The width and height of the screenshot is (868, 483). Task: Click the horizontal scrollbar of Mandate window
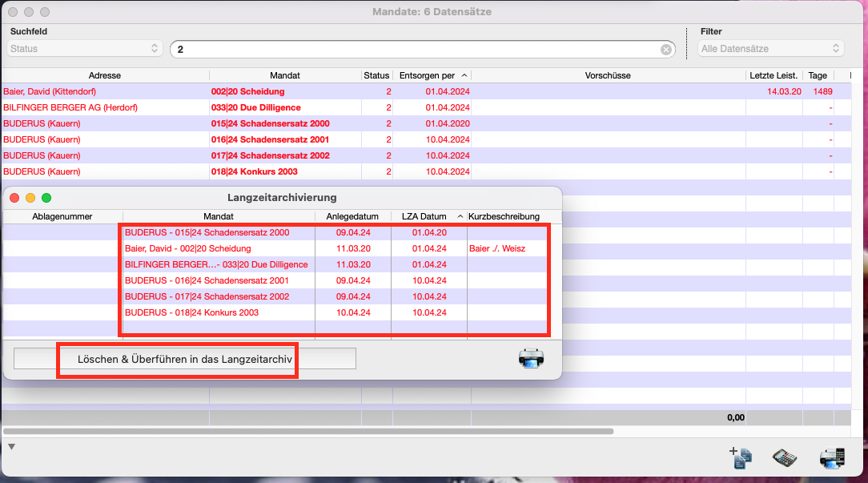point(308,431)
